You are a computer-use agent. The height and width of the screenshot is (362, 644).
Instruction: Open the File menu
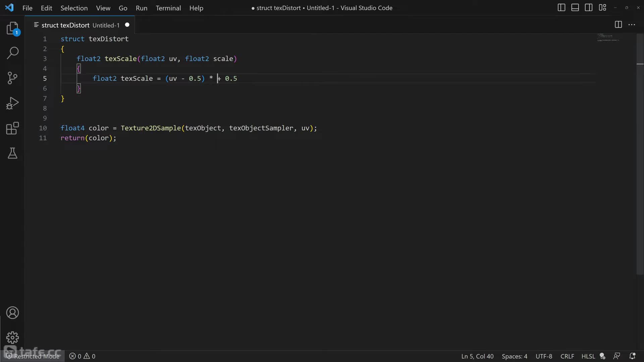pos(28,8)
